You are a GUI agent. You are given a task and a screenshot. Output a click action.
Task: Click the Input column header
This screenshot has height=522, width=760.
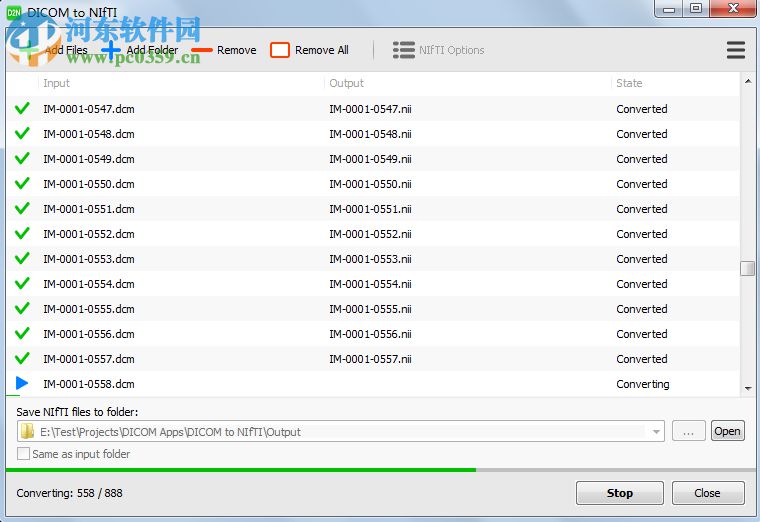pos(57,83)
